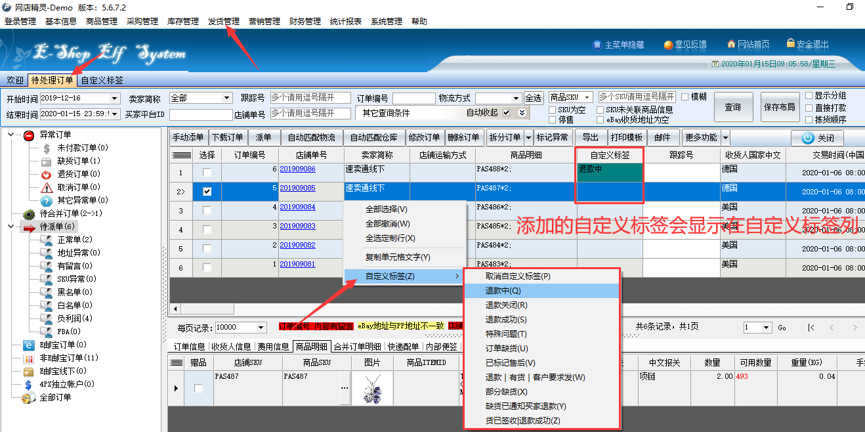Open the 库存管理 menu
The image size is (865, 432).
tap(183, 22)
